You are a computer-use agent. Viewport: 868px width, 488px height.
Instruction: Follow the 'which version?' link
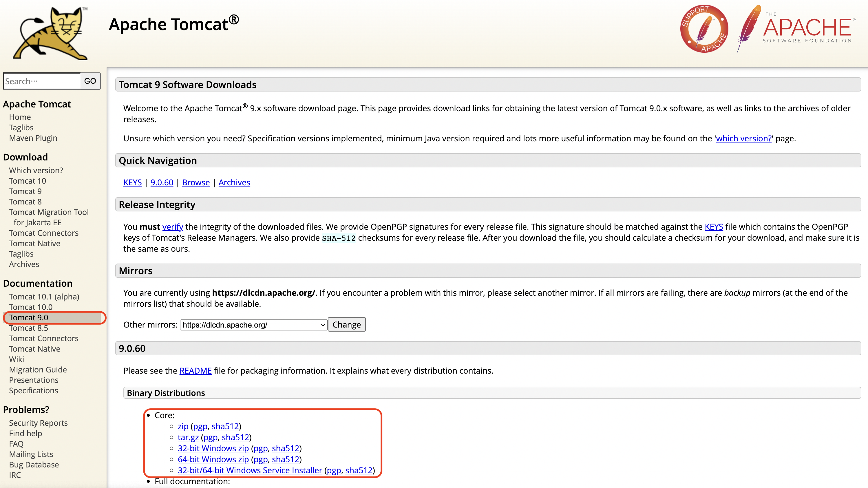click(743, 138)
